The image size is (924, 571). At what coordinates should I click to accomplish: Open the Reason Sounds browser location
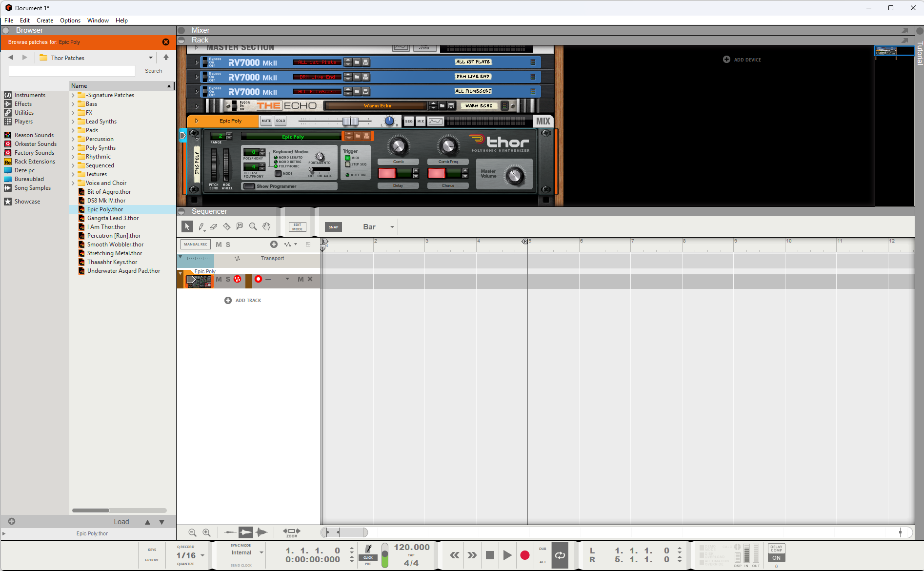[x=34, y=135]
